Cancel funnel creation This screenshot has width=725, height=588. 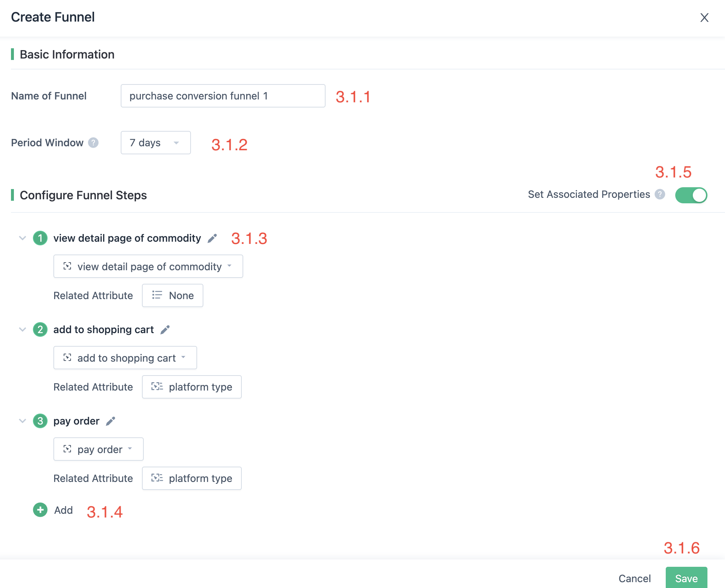[x=635, y=578]
